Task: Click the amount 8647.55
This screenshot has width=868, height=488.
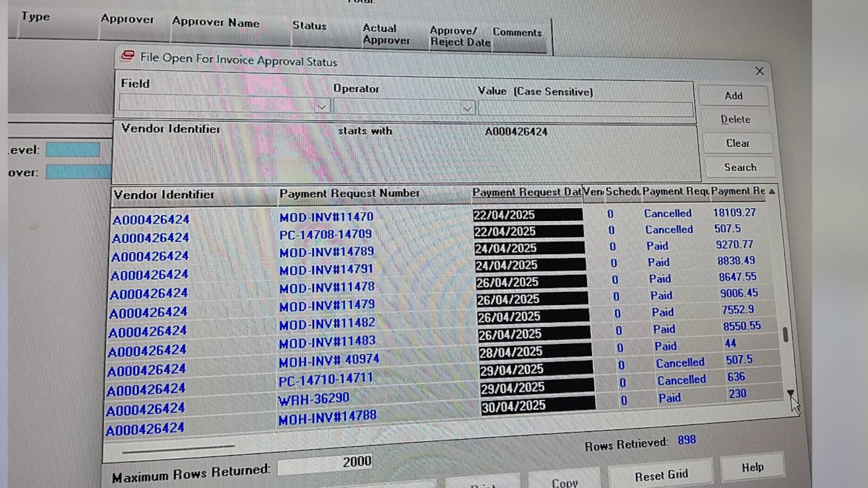Action: click(x=738, y=277)
